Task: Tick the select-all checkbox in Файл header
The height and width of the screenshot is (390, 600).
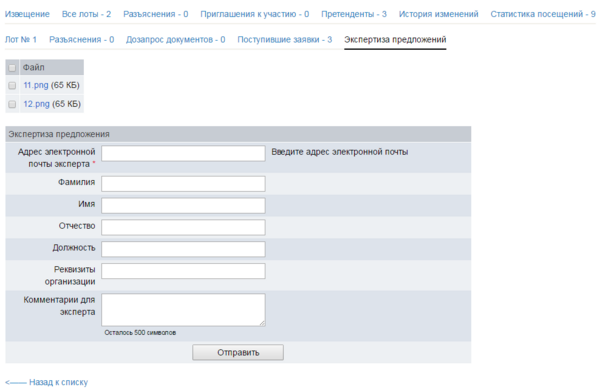Action: click(x=12, y=68)
